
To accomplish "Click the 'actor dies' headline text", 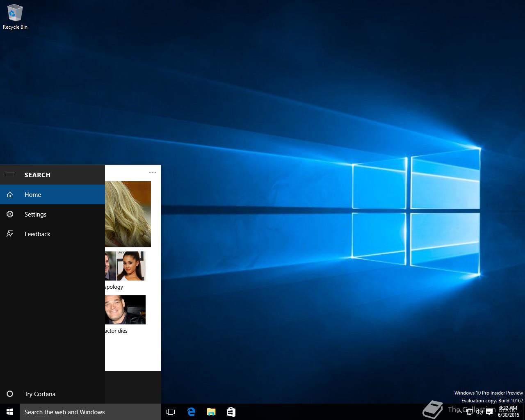I will tap(116, 331).
